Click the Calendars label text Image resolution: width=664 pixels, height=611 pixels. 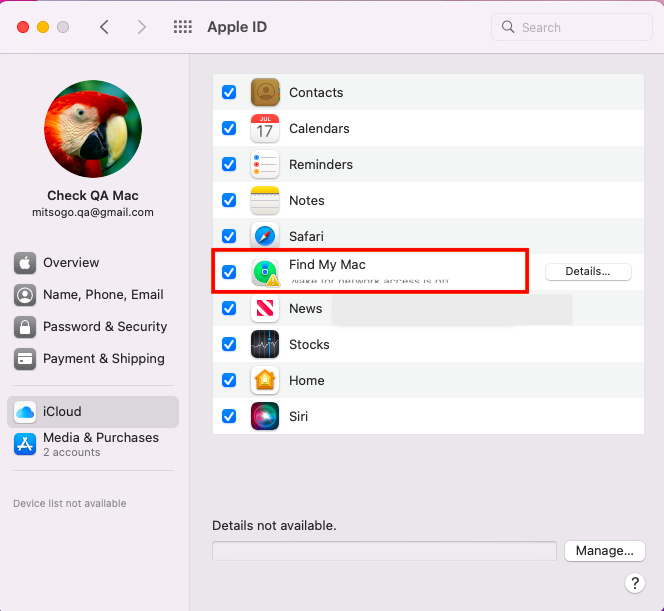click(x=319, y=128)
